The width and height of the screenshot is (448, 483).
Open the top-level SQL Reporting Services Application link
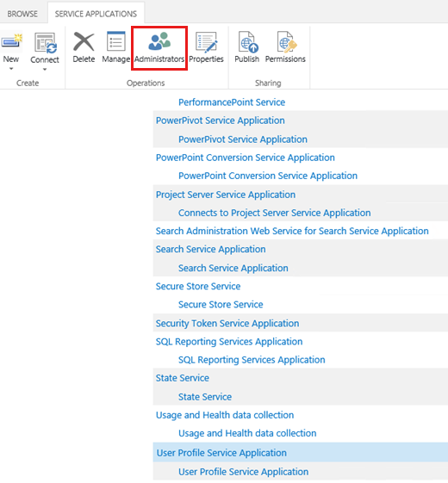tap(229, 342)
